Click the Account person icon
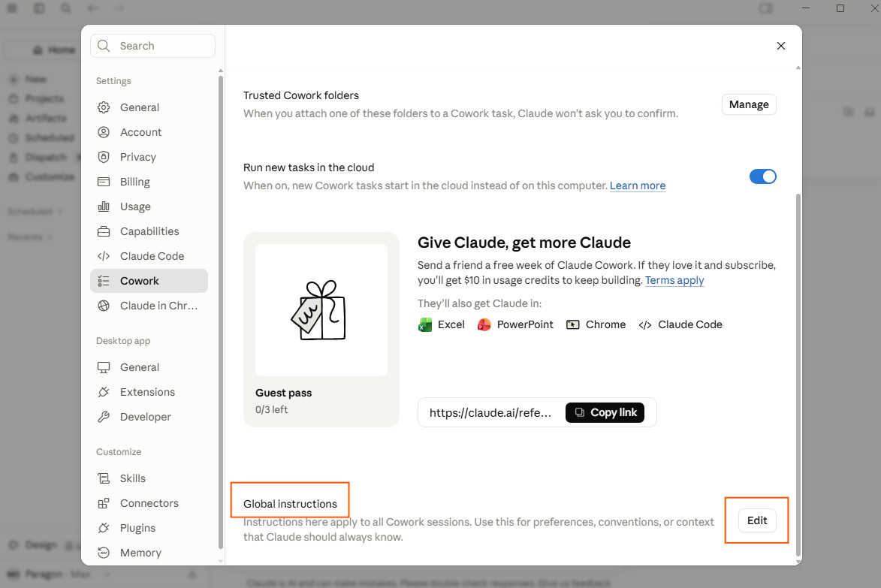881x588 pixels. (104, 132)
